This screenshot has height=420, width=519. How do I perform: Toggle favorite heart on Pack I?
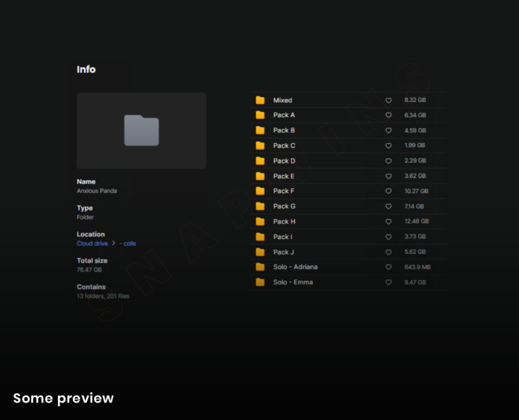389,237
